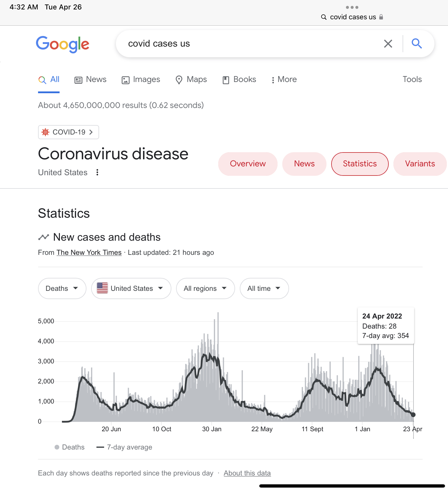
Task: Clear the search box with the X icon
Action: 388,44
